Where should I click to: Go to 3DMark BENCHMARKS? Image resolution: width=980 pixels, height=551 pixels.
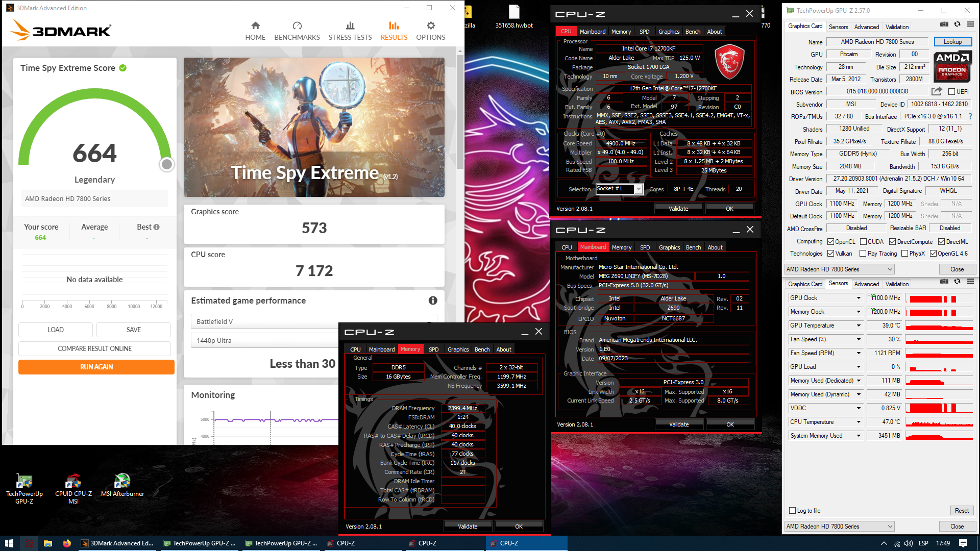[297, 31]
